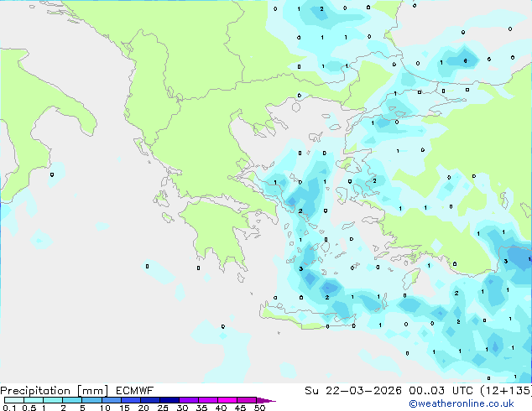The width and height of the screenshot is (532, 411).
Task: Click the '10' legend value label
Action: coord(105,408)
